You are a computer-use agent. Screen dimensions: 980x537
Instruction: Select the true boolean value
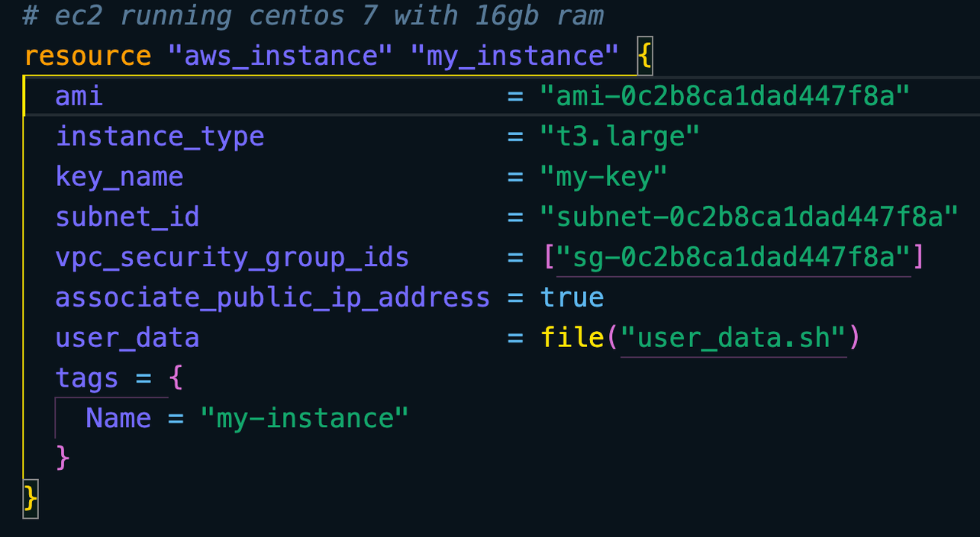(x=572, y=297)
